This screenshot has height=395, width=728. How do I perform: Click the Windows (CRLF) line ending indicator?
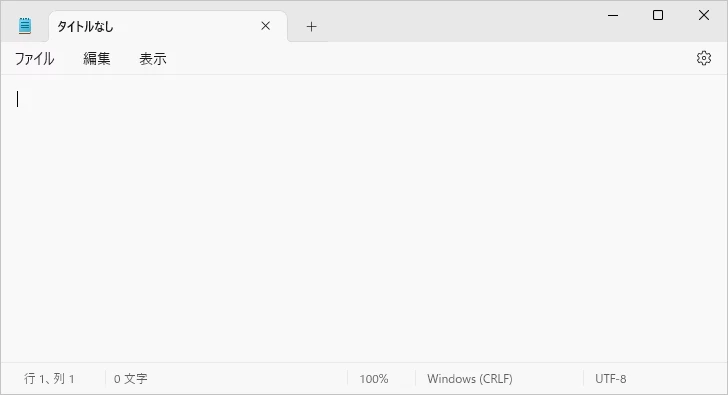470,379
